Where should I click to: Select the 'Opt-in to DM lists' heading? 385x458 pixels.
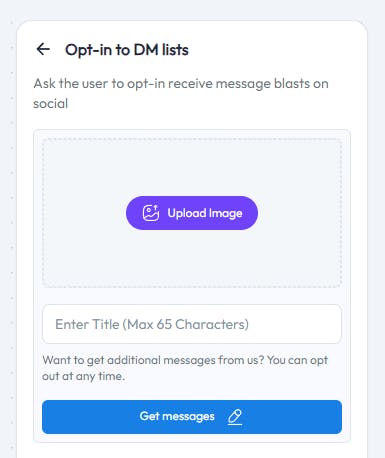(x=127, y=50)
